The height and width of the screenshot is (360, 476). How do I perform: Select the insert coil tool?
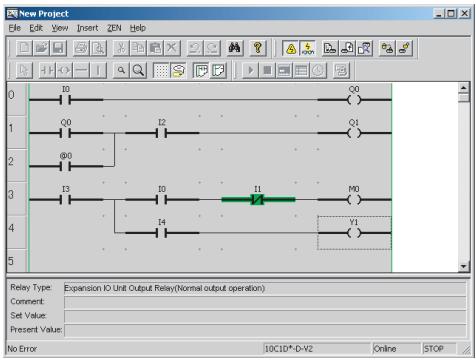point(64,70)
